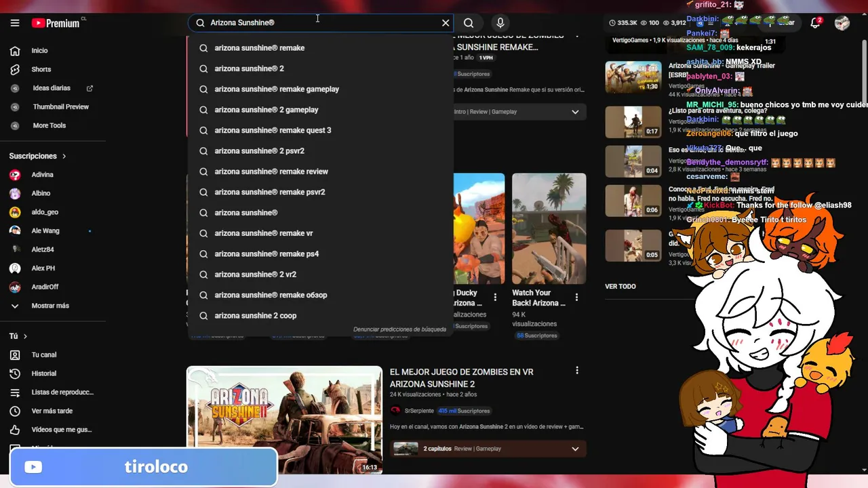Open the Watch Your Back! short thumbnail
Image resolution: width=868 pixels, height=488 pixels.
click(x=549, y=228)
